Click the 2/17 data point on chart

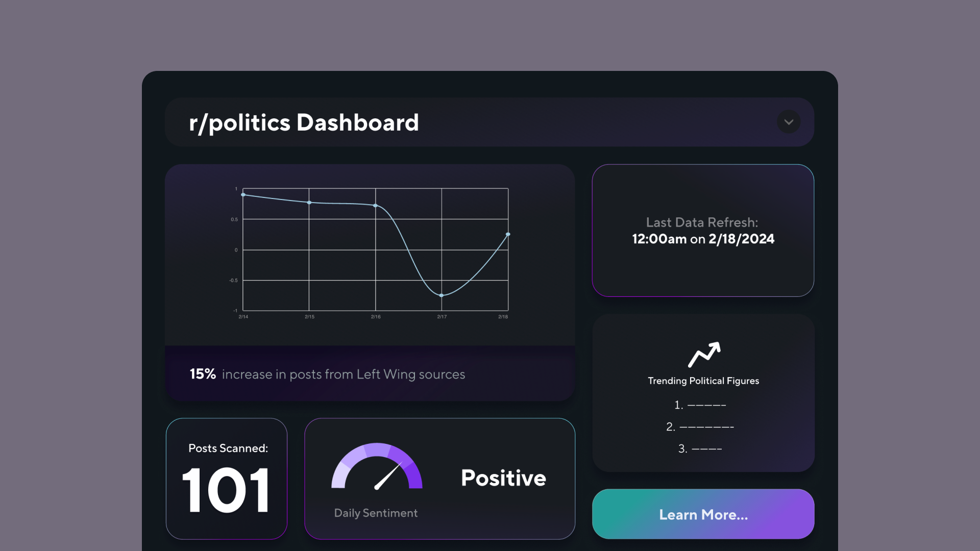(442, 295)
